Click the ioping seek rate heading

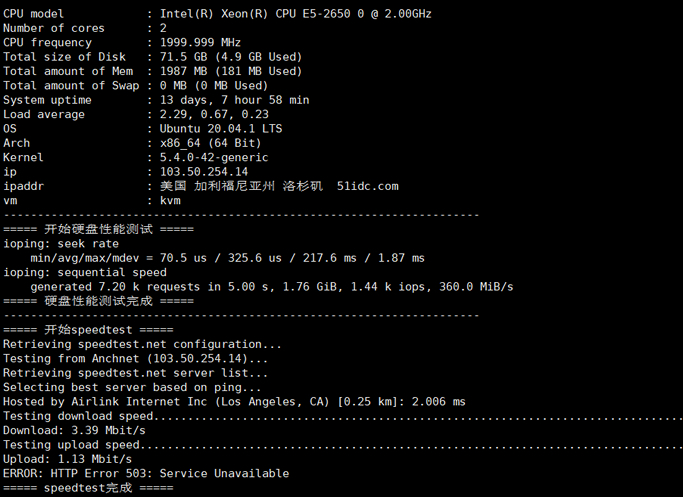61,243
